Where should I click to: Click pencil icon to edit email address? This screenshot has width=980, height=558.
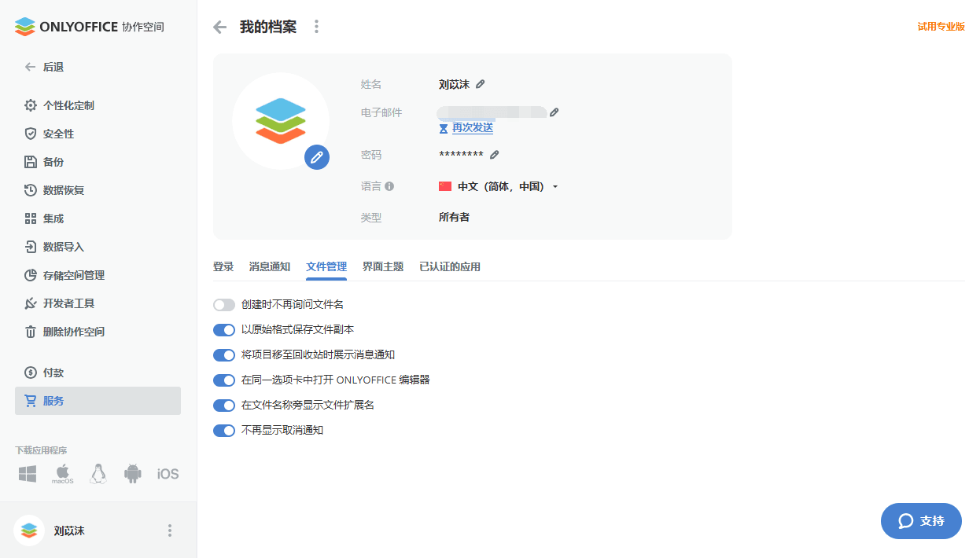[x=554, y=112]
